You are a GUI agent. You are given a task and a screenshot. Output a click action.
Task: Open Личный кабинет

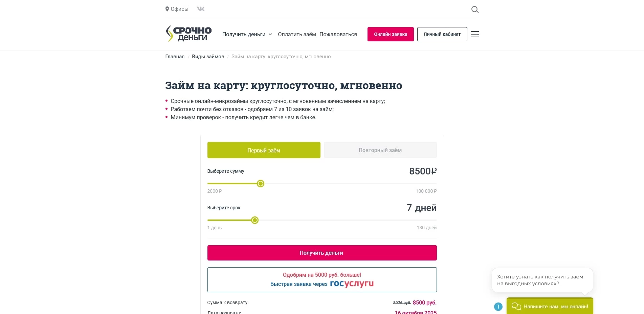click(x=442, y=34)
